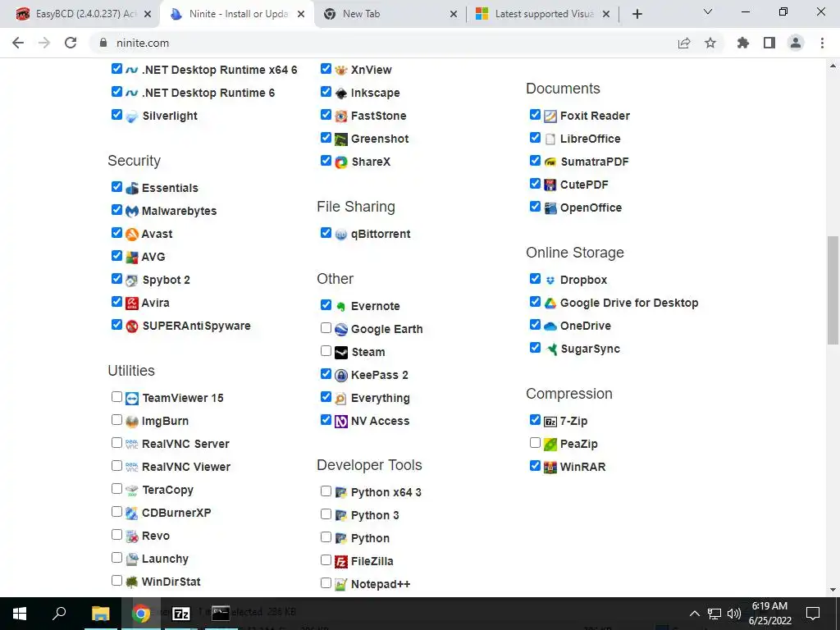840x630 pixels.
Task: Click the Steam icon
Action: point(340,353)
